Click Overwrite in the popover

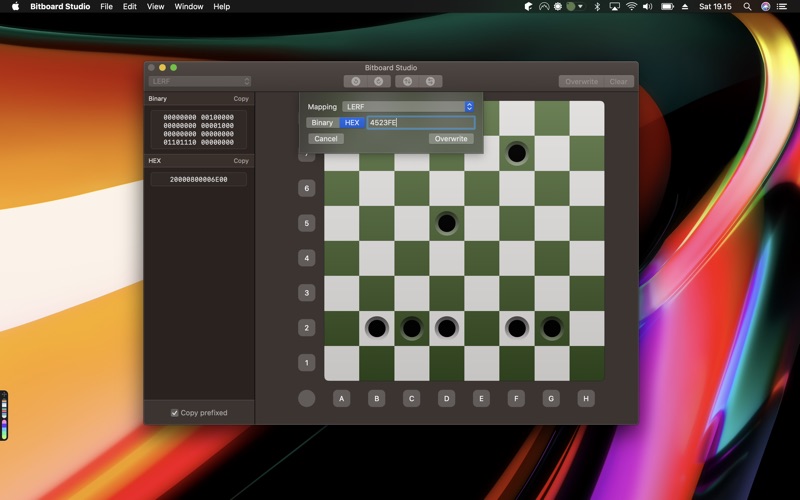pos(451,139)
